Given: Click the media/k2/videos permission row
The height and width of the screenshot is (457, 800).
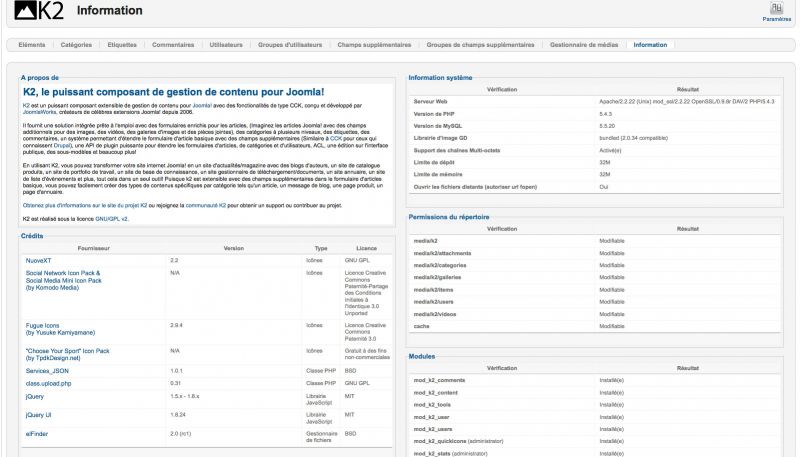Looking at the screenshot, I should [x=594, y=315].
